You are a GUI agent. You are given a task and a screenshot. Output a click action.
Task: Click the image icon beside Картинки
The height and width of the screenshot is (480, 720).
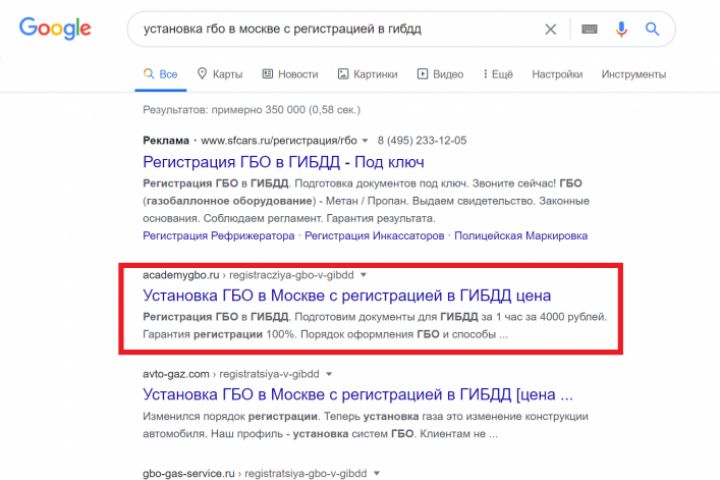pyautogui.click(x=343, y=73)
